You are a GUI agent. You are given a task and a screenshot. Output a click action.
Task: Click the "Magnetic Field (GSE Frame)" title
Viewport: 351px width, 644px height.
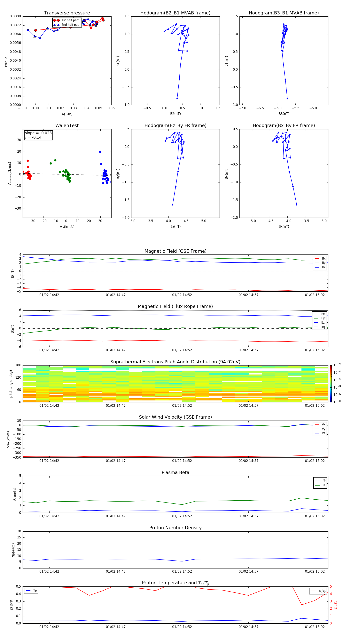175,251
